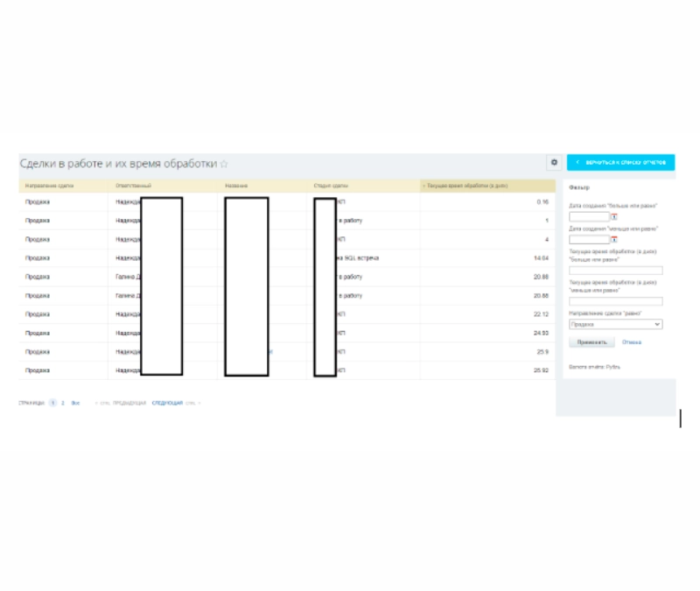
Task: Click processing time "больше или равно" input
Action: point(615,271)
